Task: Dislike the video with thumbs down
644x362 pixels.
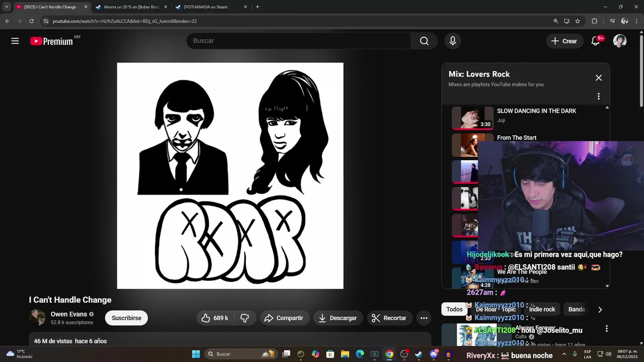Action: click(x=245, y=318)
